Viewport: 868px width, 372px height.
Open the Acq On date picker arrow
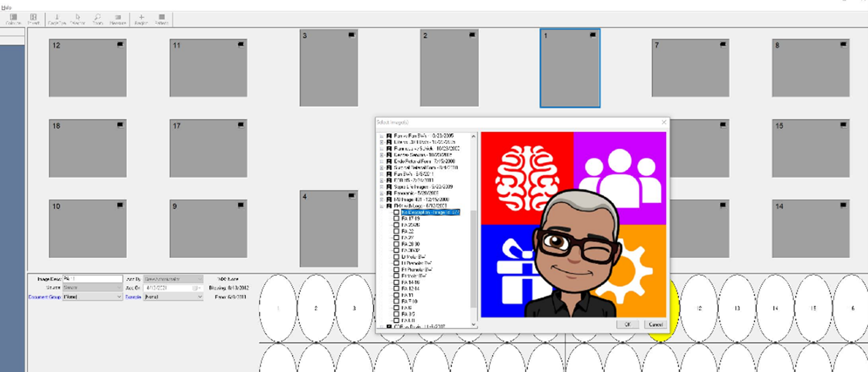198,288
